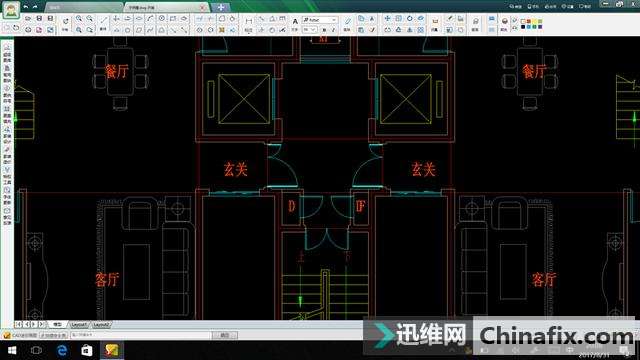The height and width of the screenshot is (360, 640).
Task: Jump to first layout tab arrow
Action: pos(18,324)
